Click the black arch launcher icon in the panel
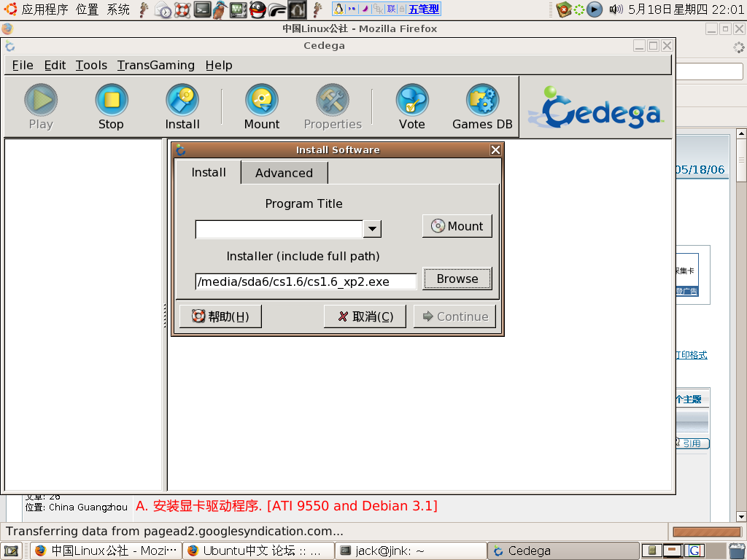The image size is (747, 560). coord(297,9)
